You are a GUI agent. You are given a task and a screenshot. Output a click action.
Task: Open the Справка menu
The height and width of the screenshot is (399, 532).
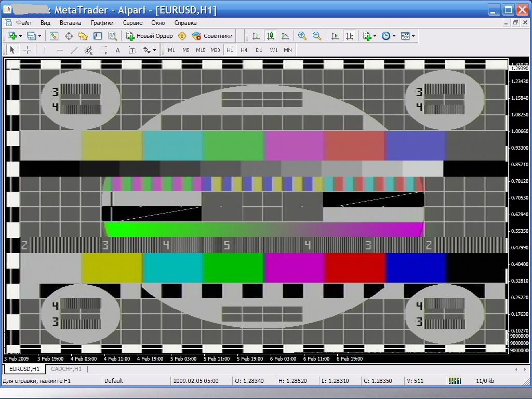185,23
